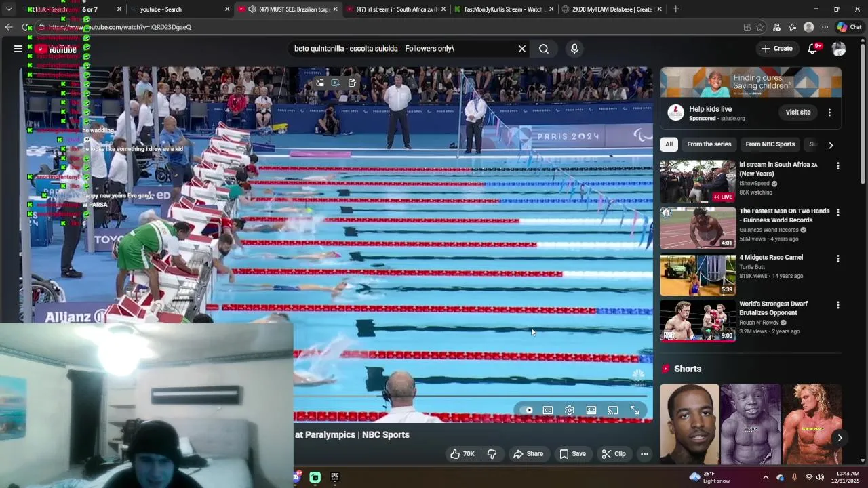Go to the YouTube home logo
868x488 pixels.
pos(56,49)
